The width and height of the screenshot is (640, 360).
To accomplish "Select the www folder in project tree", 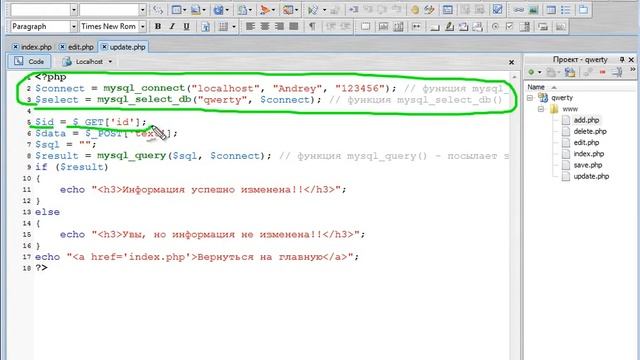I will [x=570, y=109].
